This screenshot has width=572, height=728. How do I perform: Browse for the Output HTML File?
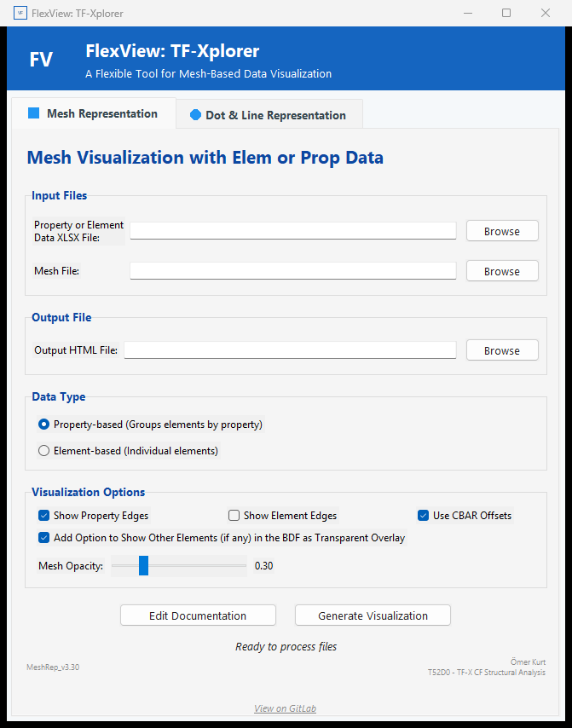pyautogui.click(x=501, y=350)
